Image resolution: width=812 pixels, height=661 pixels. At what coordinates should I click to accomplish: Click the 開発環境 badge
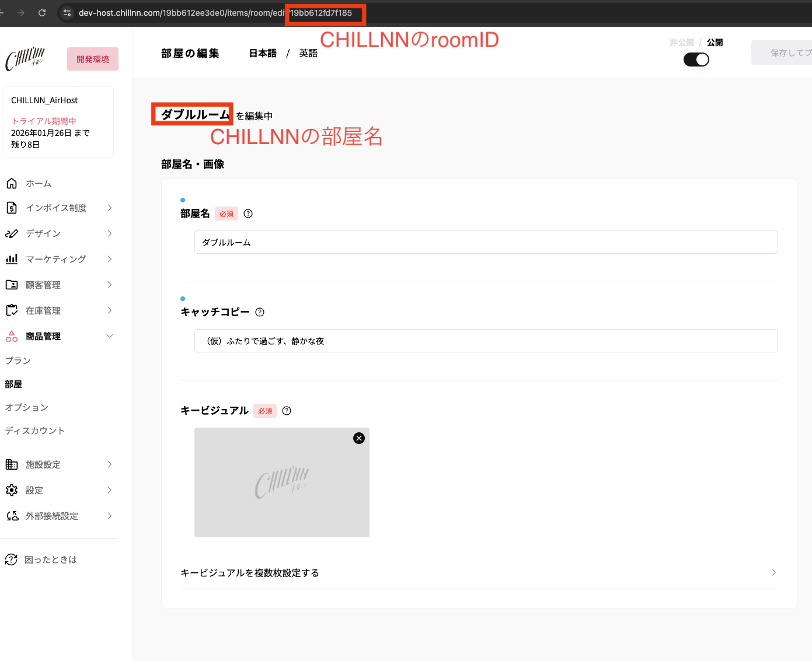point(93,59)
